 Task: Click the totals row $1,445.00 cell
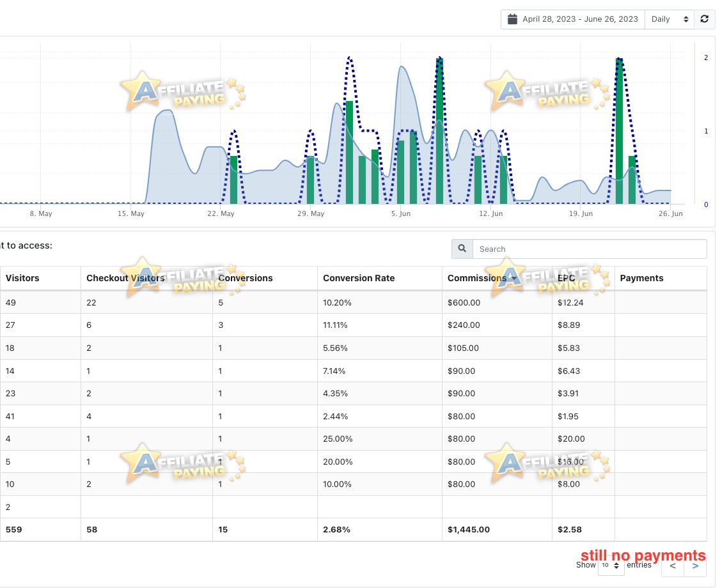468,530
